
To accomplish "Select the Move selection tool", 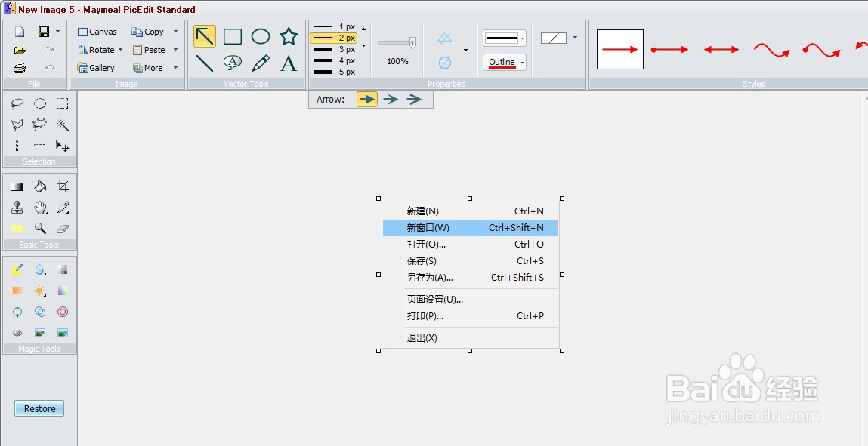I will coord(63,146).
